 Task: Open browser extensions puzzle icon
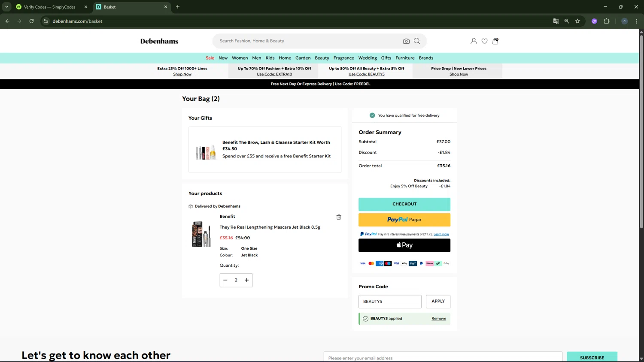[607, 21]
